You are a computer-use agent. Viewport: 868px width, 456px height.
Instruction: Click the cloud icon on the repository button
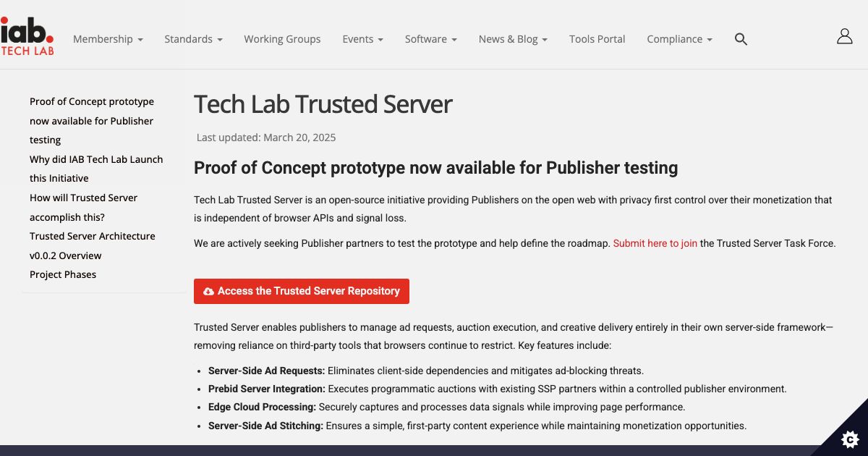click(x=208, y=291)
